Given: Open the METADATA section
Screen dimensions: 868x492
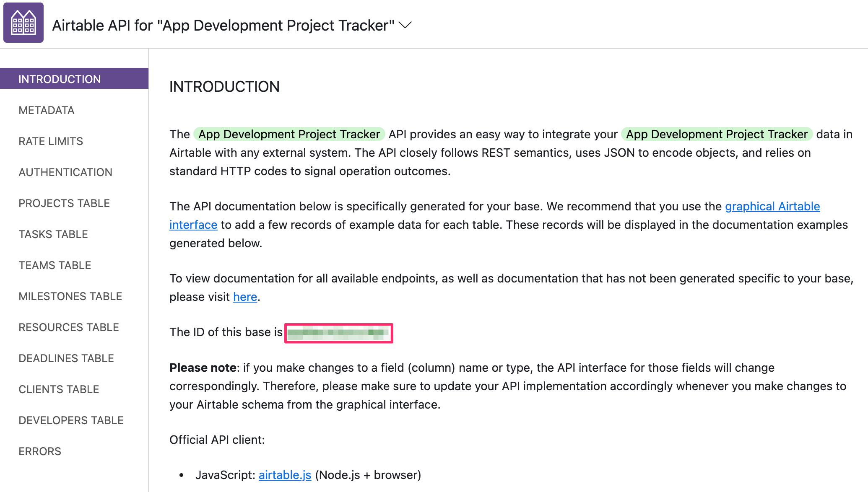Looking at the screenshot, I should point(47,110).
